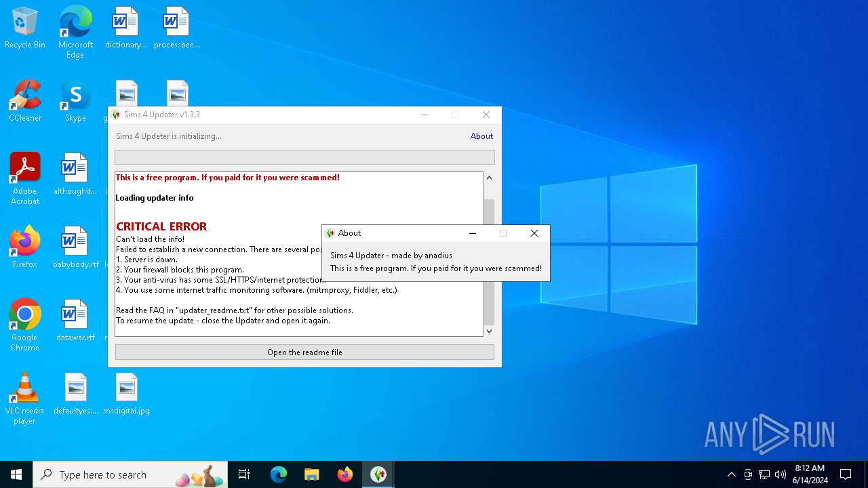The width and height of the screenshot is (868, 488).
Task: Open Edge from the taskbar
Action: 279,474
